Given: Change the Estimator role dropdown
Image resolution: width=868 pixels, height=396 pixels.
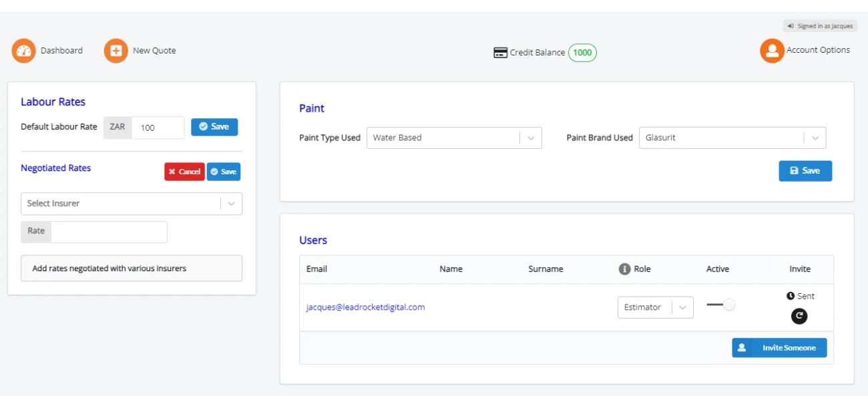Looking at the screenshot, I should point(656,307).
